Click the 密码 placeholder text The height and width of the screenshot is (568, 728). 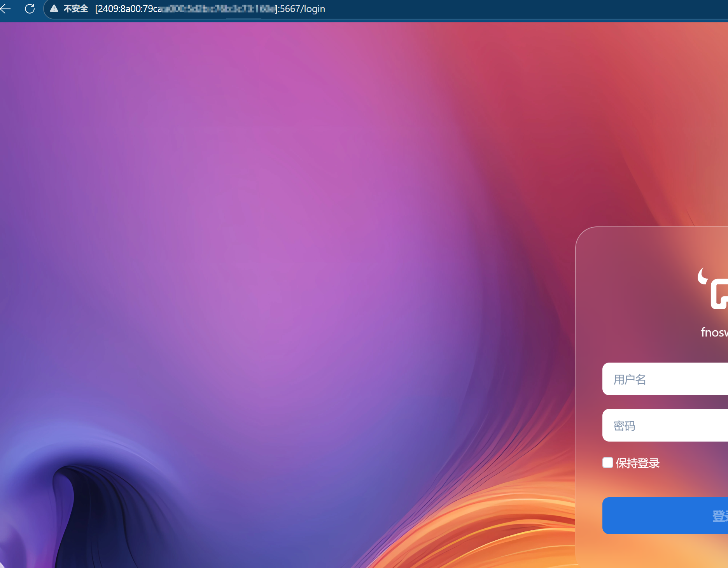pos(624,426)
